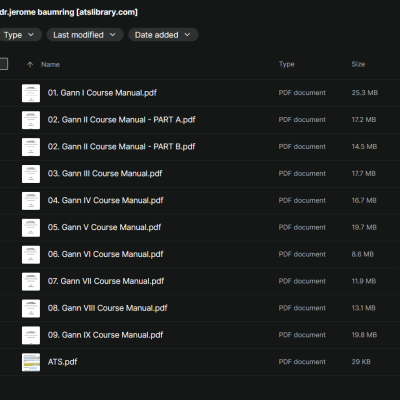Screen dimensions: 400x400
Task: Tick the select-all checkbox in header
Action: point(3,64)
